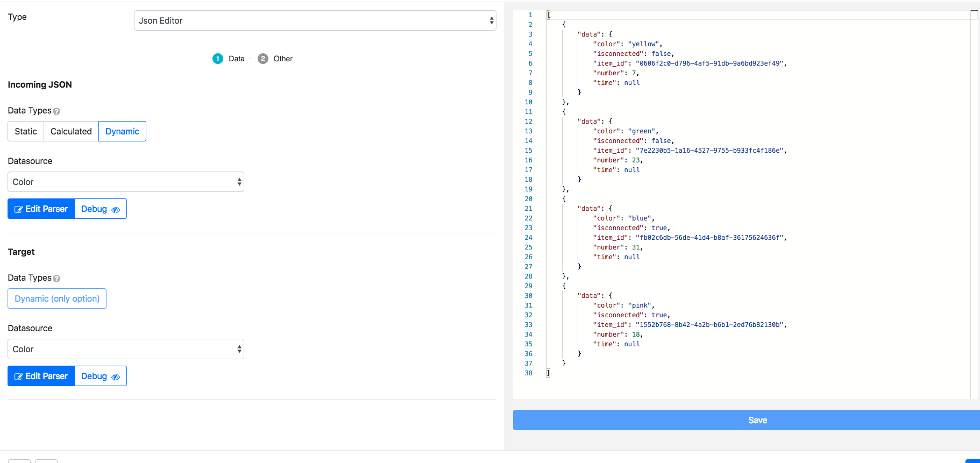Screen dimensions: 980x463
Task: Click the "color": "yellow" line in editor
Action: click(x=627, y=44)
